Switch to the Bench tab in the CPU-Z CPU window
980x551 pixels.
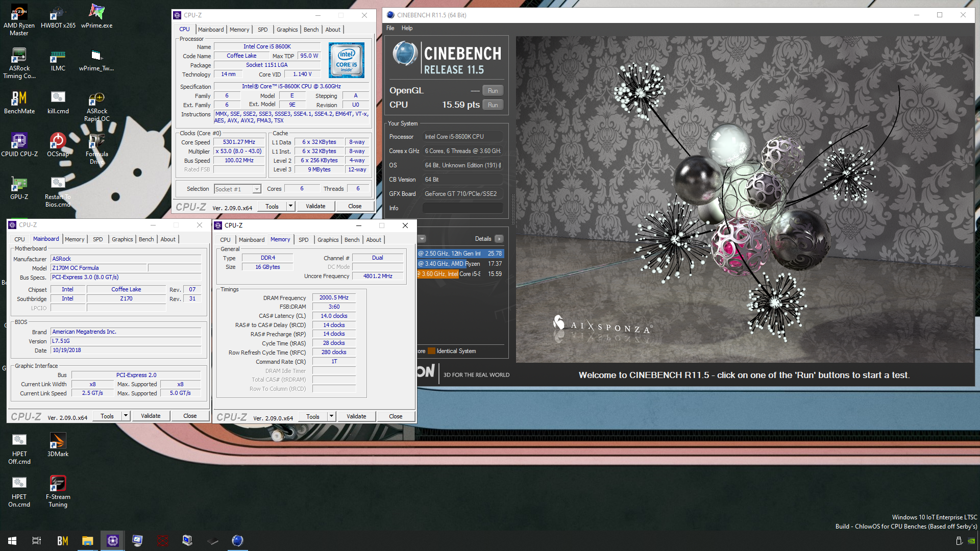coord(311,30)
